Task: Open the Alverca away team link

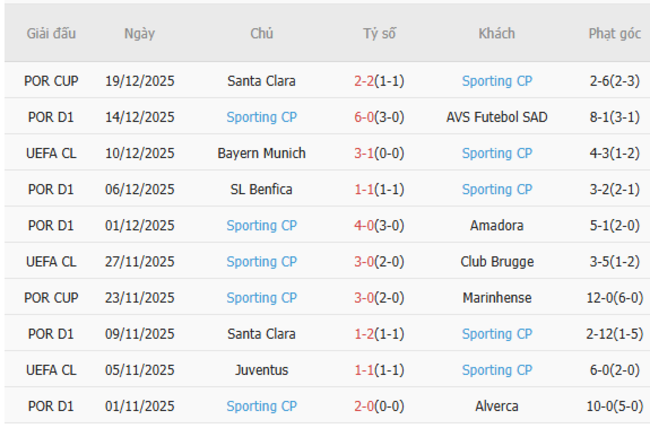Action: pyautogui.click(x=496, y=406)
